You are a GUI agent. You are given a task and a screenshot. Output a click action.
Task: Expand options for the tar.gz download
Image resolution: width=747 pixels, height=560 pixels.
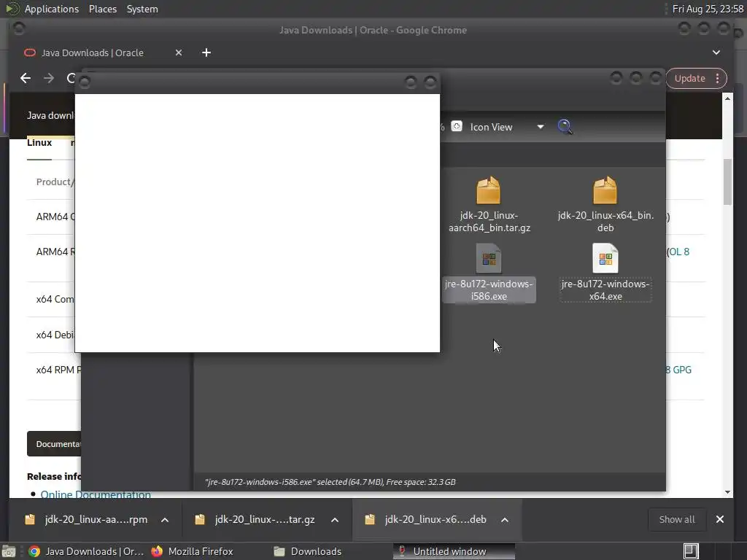click(335, 520)
